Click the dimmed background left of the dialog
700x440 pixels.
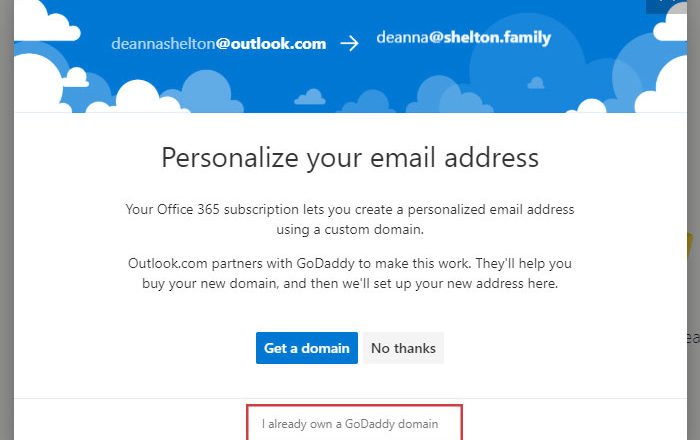(6, 250)
